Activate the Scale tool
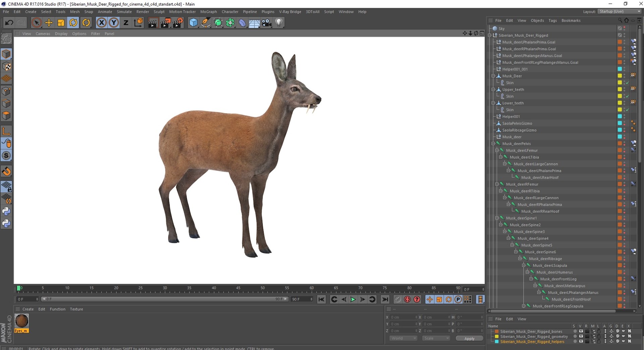This screenshot has width=644, height=350. (61, 23)
